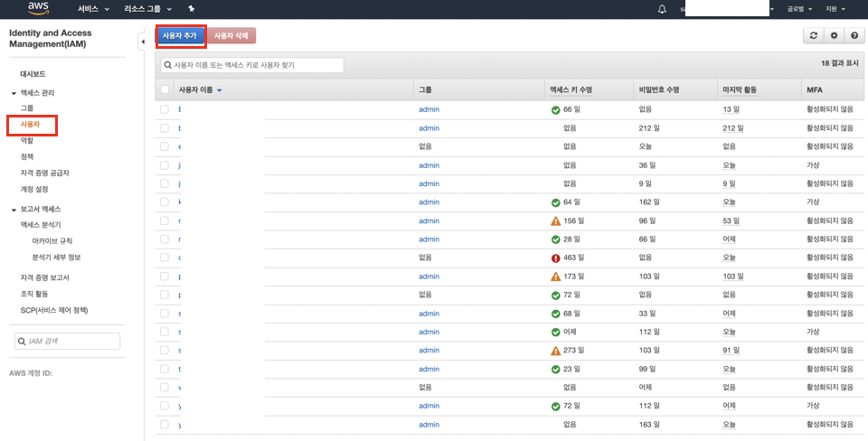Viewport: 868px width, 441px height.
Task: Open the 지원 support dropdown
Action: pyautogui.click(x=835, y=9)
